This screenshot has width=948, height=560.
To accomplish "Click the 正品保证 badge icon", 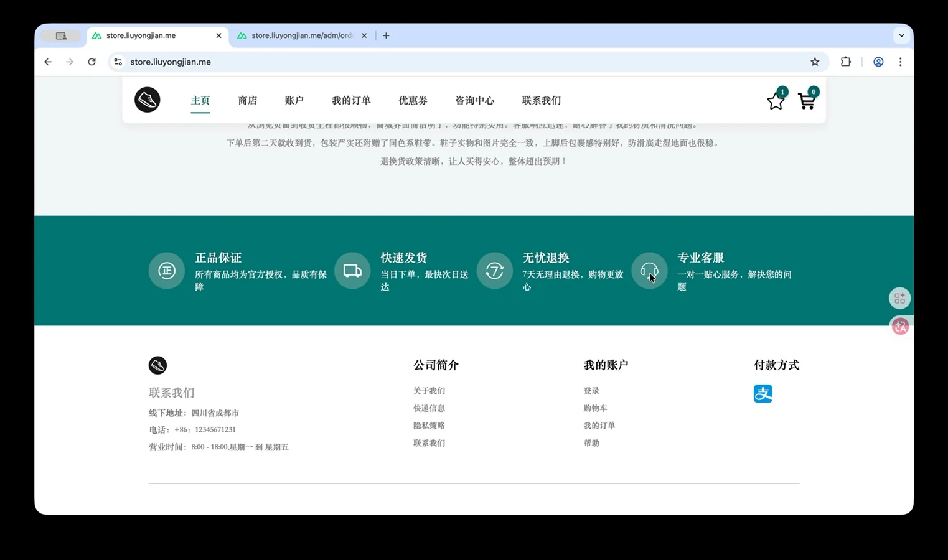I will (x=167, y=271).
